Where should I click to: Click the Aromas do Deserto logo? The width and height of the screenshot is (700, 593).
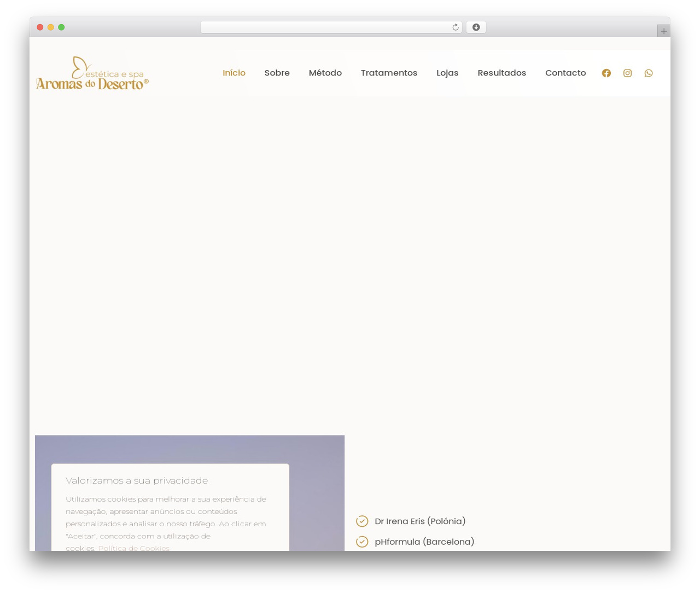coord(92,73)
